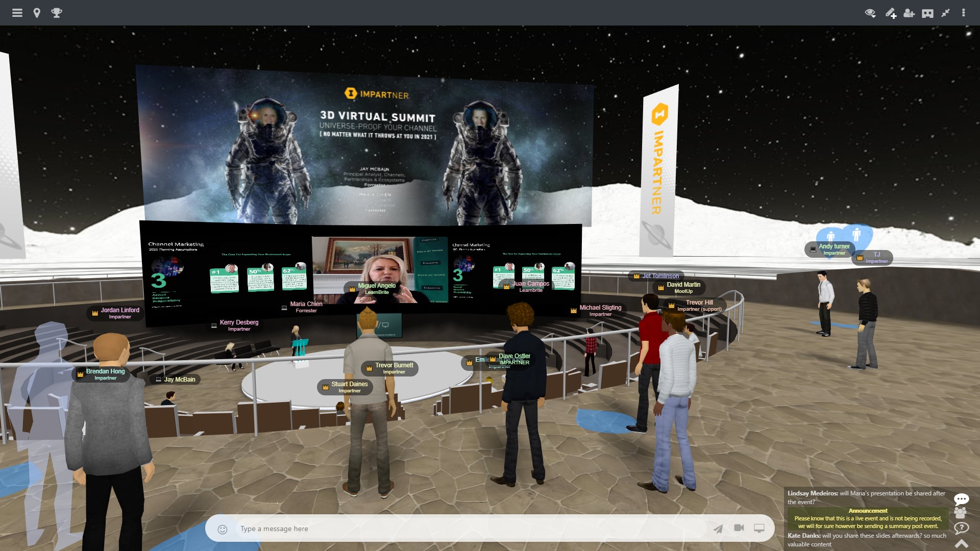Click the yellow Announcement message
The height and width of the screenshot is (551, 980).
click(x=868, y=518)
